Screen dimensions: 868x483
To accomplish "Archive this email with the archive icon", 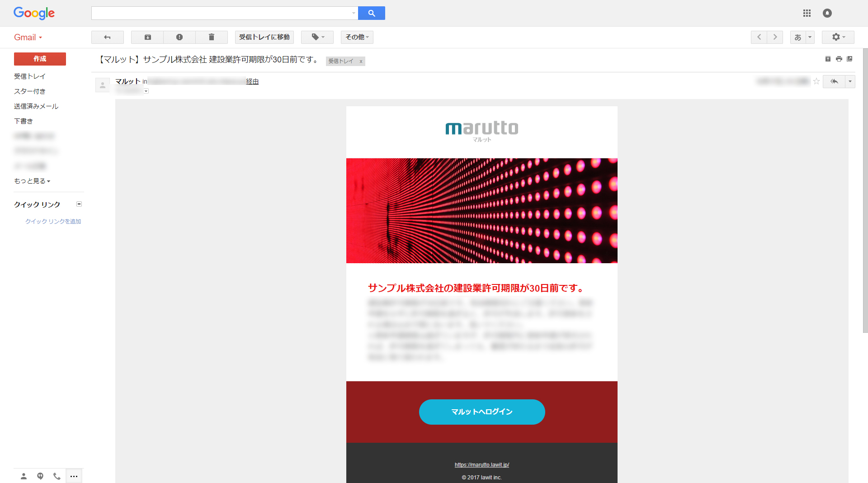I will coord(147,37).
